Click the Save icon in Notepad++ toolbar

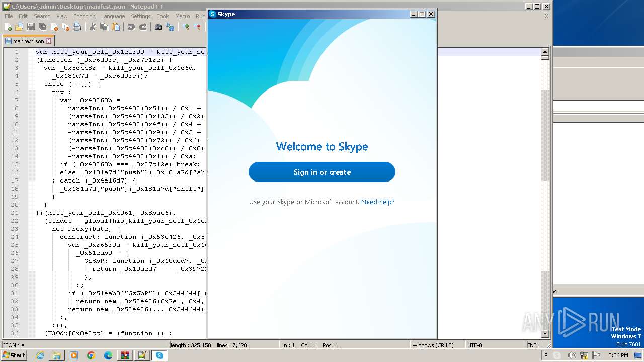pyautogui.click(x=31, y=27)
